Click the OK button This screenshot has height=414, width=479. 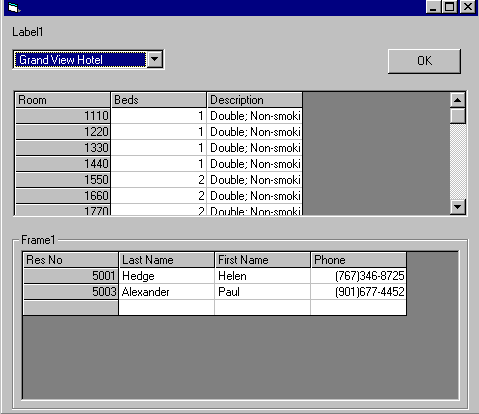click(424, 61)
